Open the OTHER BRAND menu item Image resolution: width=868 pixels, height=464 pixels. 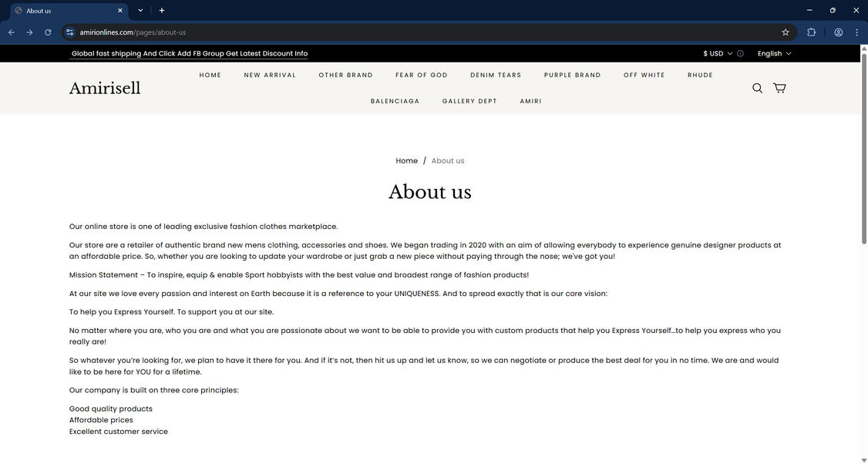(x=346, y=75)
